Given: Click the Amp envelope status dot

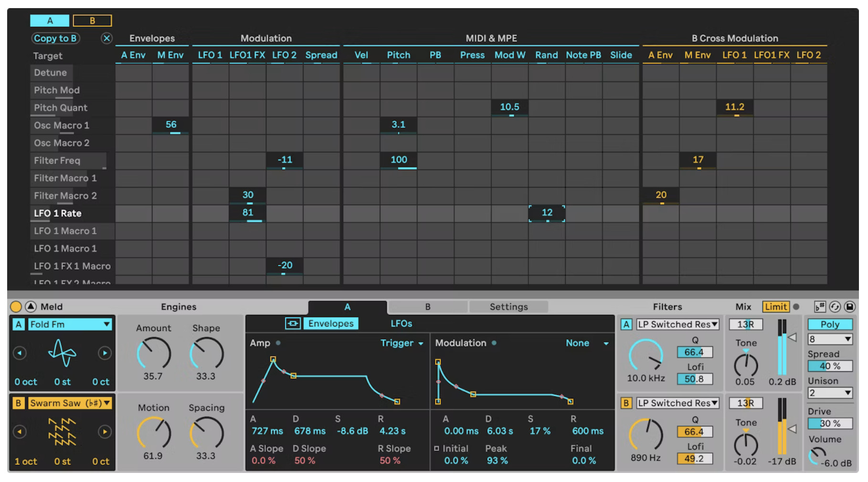Looking at the screenshot, I should tap(278, 343).
